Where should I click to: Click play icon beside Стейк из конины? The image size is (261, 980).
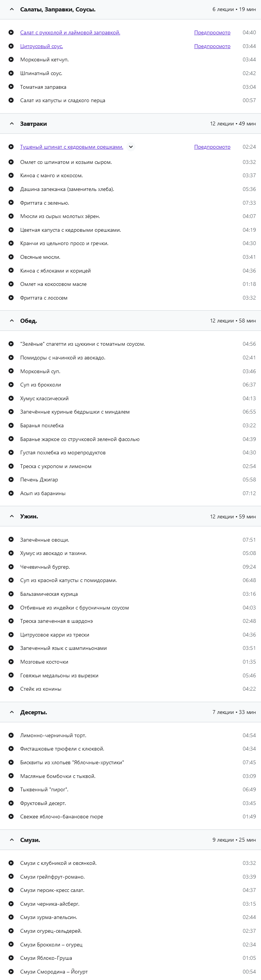[x=11, y=689]
